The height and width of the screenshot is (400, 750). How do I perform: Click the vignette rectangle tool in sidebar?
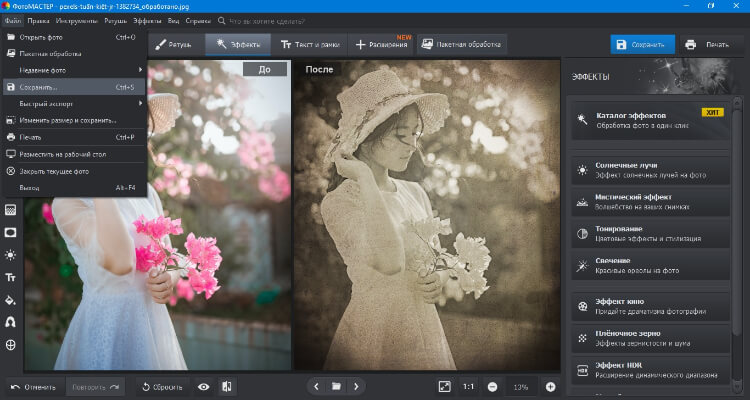(11, 232)
